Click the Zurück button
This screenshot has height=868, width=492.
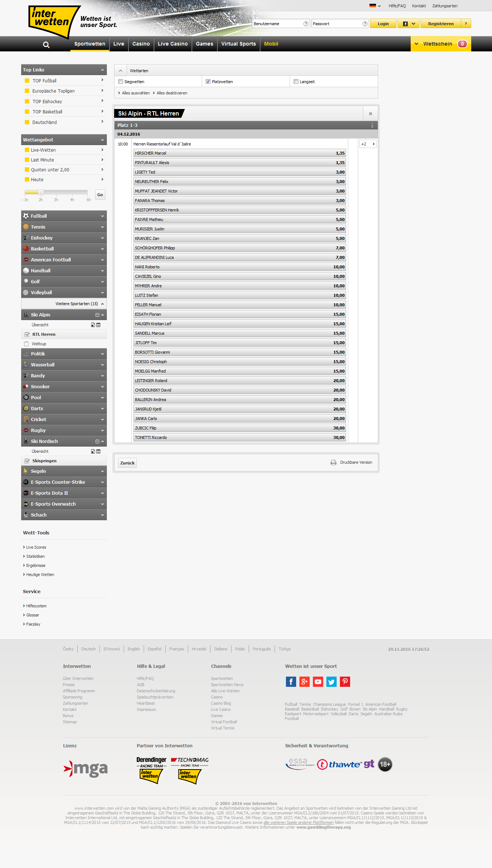(x=128, y=463)
